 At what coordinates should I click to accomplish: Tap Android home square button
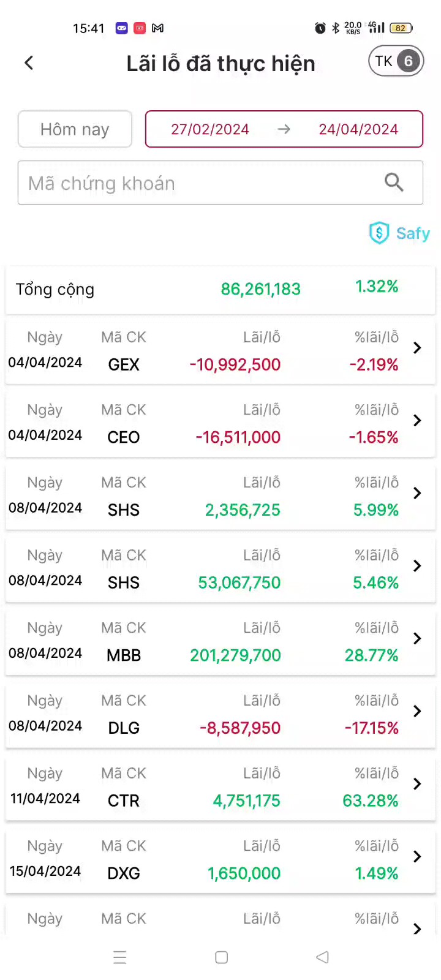point(222,957)
